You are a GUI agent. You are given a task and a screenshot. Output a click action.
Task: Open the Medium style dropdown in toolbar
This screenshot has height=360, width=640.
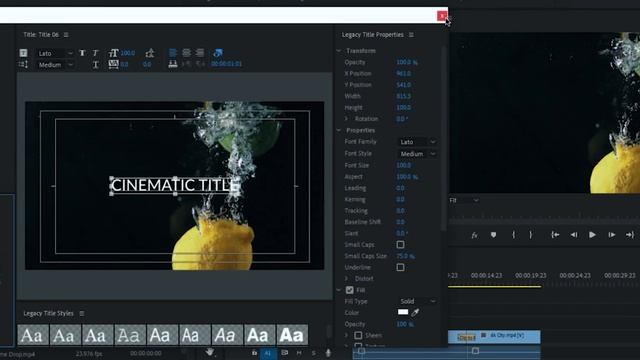(x=55, y=65)
